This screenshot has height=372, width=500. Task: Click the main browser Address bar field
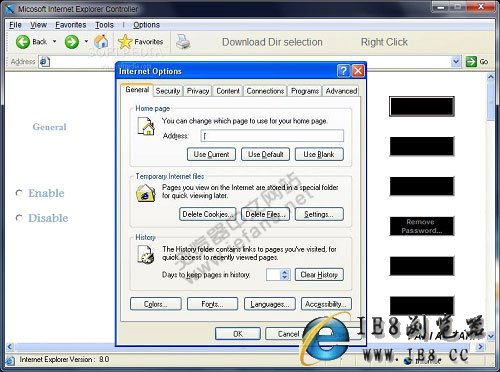250,62
